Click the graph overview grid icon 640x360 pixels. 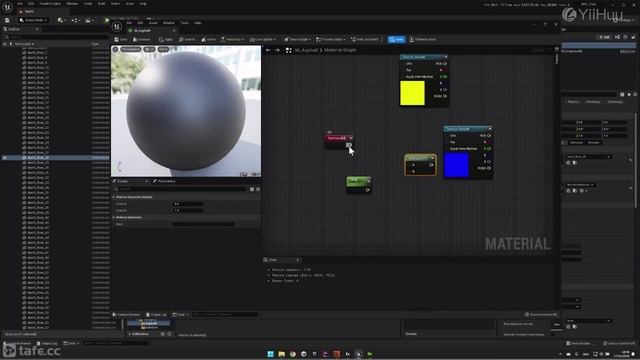point(289,50)
